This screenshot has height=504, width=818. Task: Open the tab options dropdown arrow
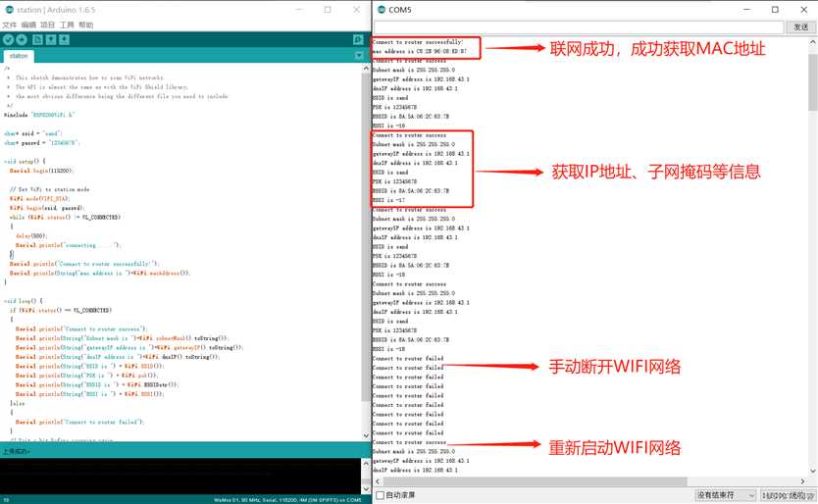[359, 55]
